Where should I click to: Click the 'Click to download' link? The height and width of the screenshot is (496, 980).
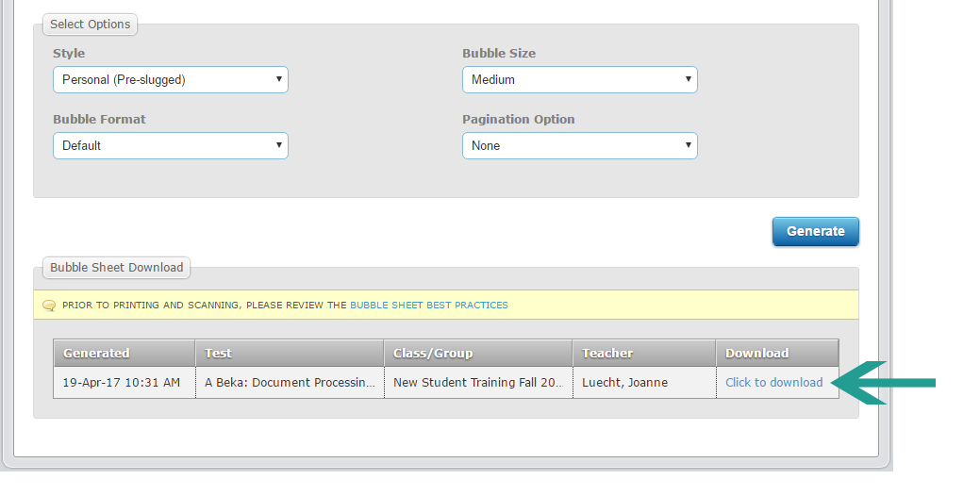773,383
